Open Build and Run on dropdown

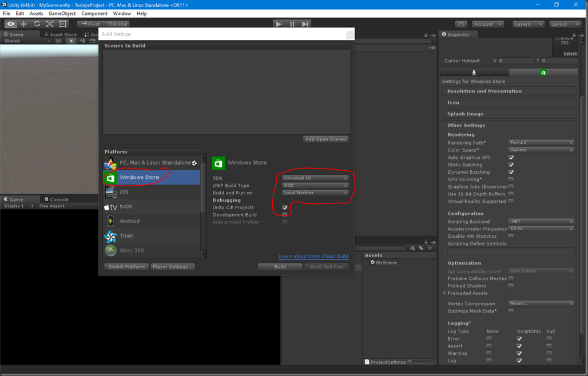tap(315, 193)
